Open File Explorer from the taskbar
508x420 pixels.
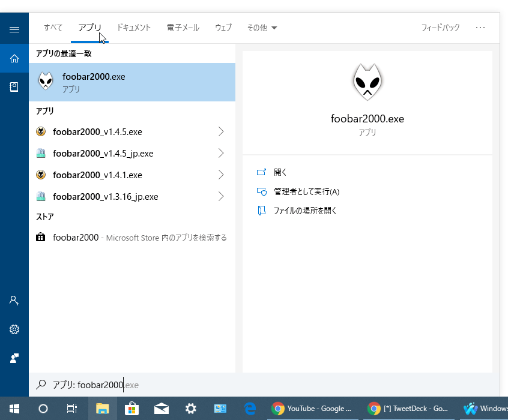(x=102, y=409)
